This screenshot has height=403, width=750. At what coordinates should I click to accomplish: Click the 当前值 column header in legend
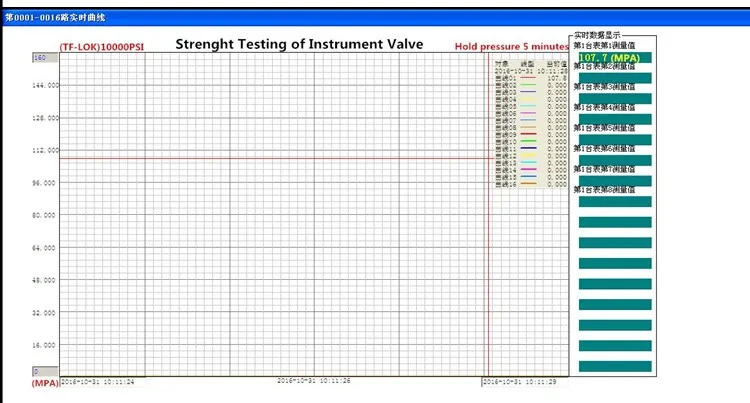pyautogui.click(x=556, y=63)
